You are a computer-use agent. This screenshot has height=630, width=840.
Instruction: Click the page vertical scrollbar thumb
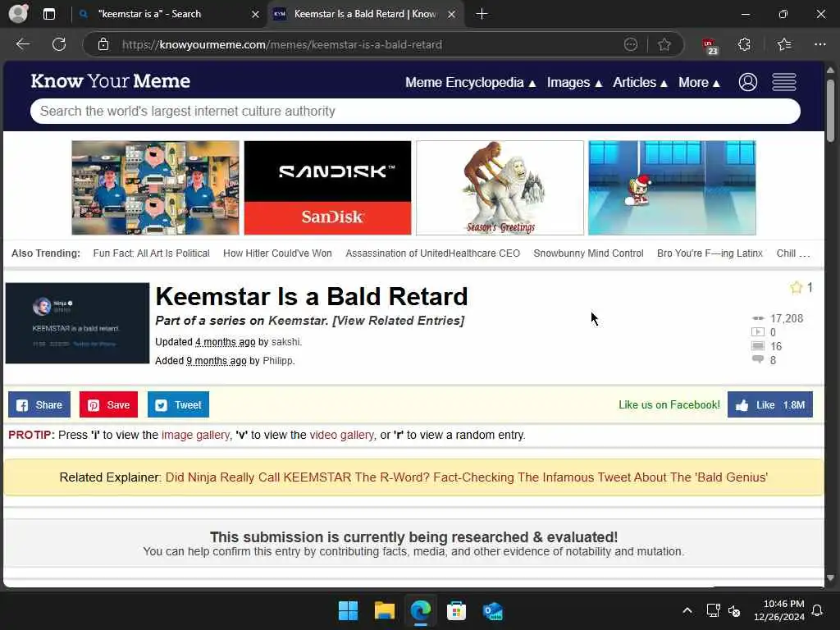(830, 111)
